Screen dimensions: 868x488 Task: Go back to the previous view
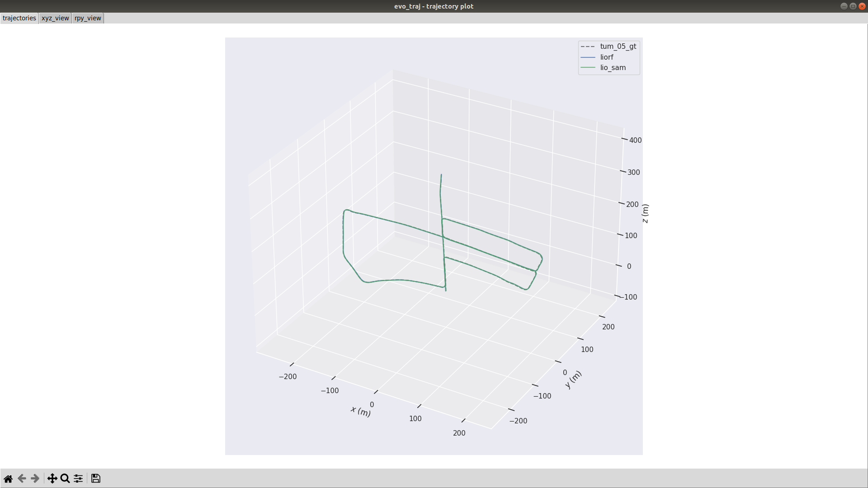click(x=22, y=479)
